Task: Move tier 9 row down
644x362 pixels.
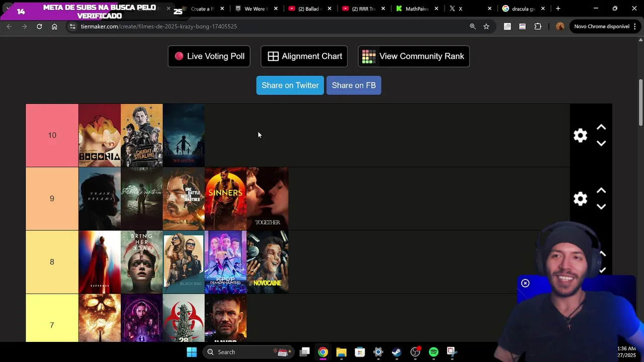Action: 601,207
